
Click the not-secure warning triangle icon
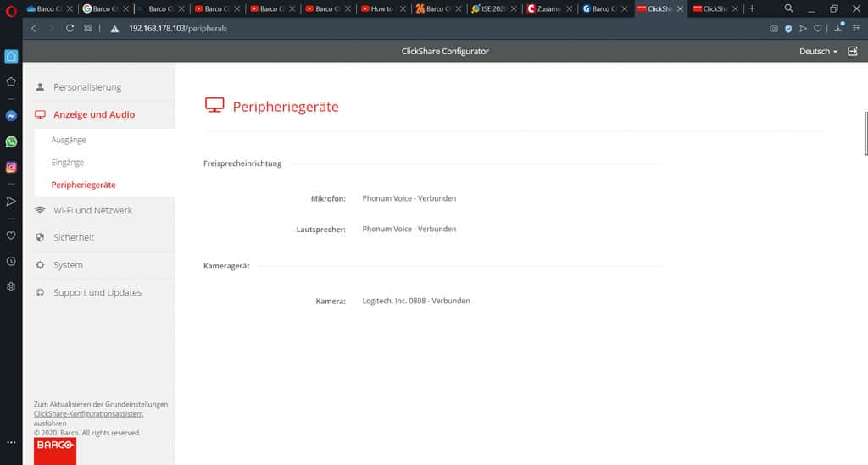point(114,29)
